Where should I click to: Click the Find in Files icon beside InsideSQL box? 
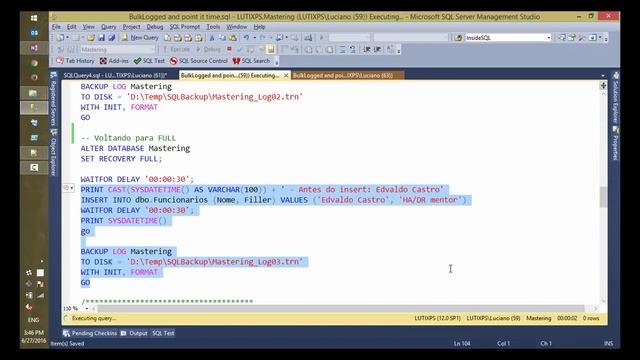point(458,38)
